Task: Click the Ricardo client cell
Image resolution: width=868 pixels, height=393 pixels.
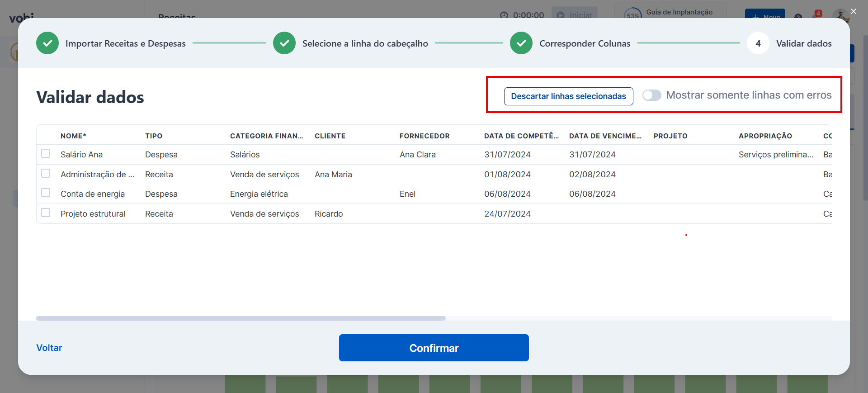Action: click(x=329, y=214)
